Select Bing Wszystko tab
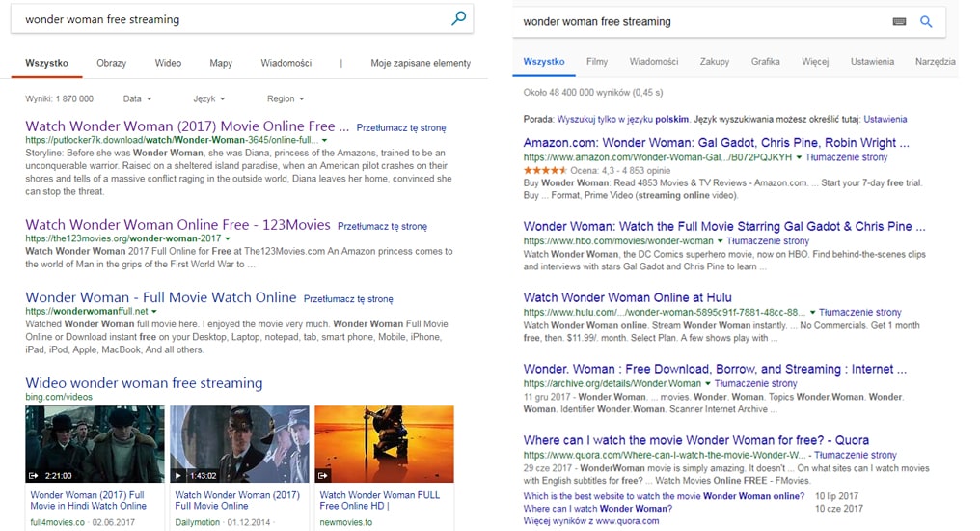Viewport: 980px width, 531px height. coord(47,63)
